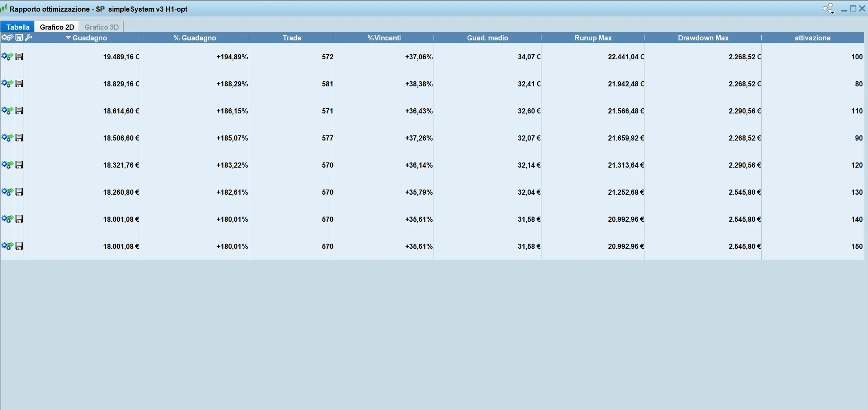Click the gear-arrow icon in the table header

tap(7, 37)
